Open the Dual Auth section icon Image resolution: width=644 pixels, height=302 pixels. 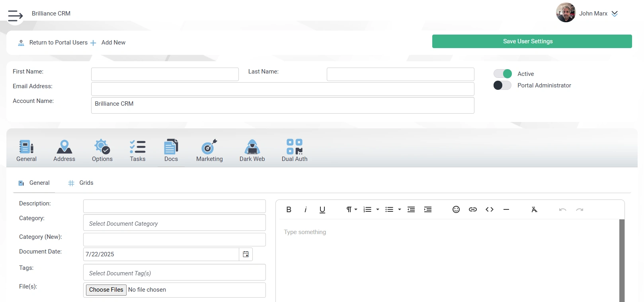[295, 147]
